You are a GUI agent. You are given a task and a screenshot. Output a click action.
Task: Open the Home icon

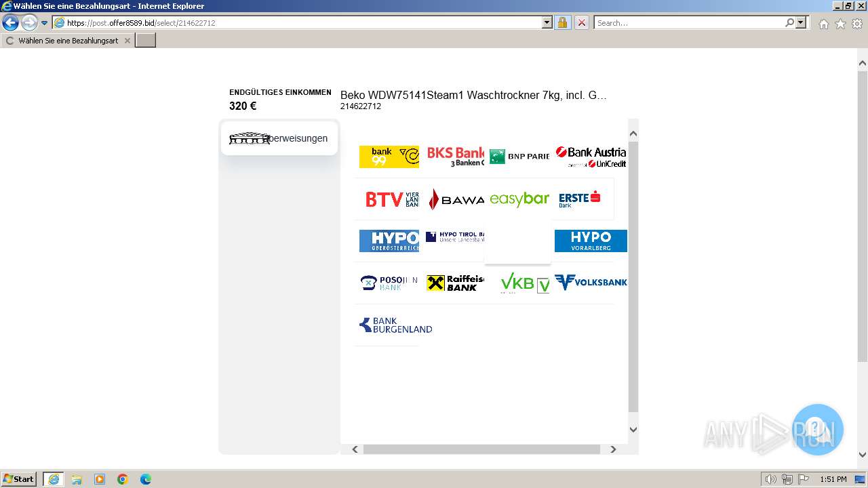tap(823, 24)
